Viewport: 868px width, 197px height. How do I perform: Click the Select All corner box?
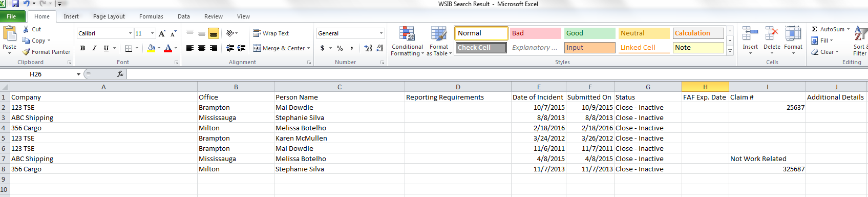(x=5, y=87)
